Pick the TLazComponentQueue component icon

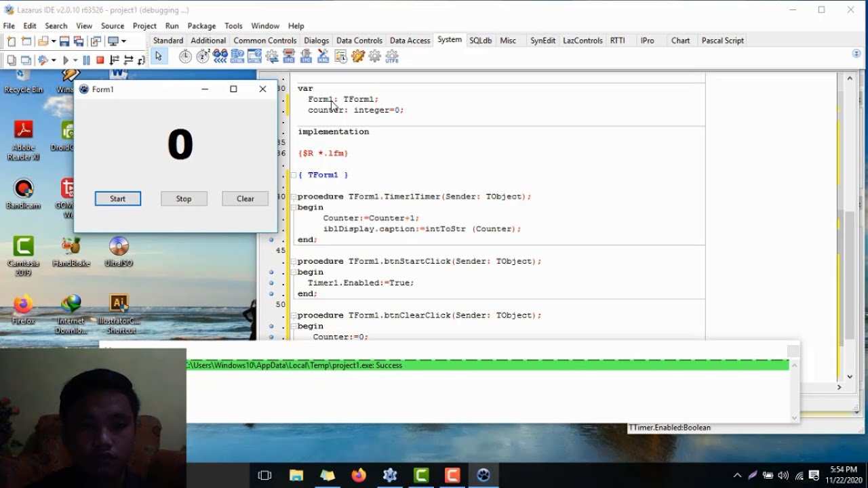(219, 57)
